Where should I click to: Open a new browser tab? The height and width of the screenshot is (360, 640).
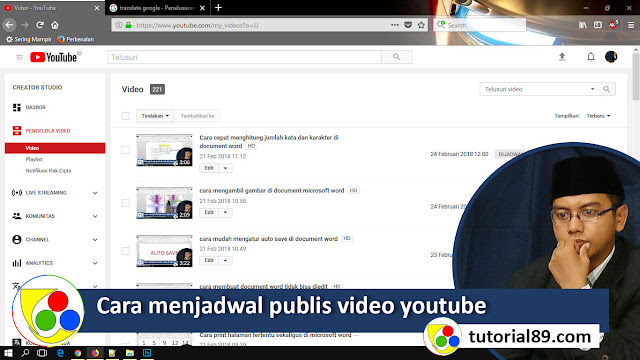218,7
